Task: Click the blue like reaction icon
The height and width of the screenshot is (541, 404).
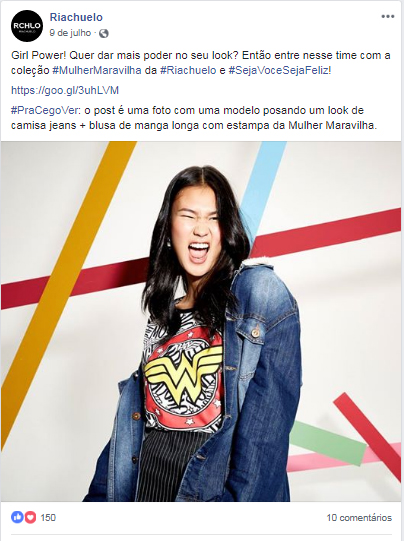Action: click(17, 517)
